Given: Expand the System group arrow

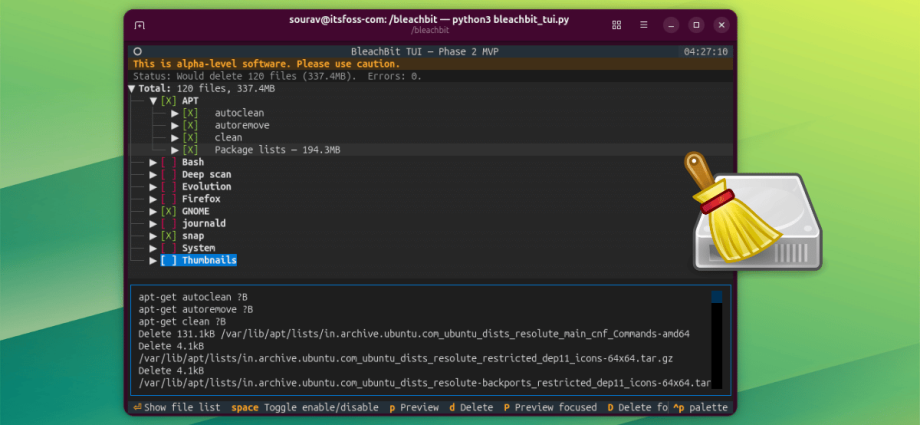Looking at the screenshot, I should [153, 248].
